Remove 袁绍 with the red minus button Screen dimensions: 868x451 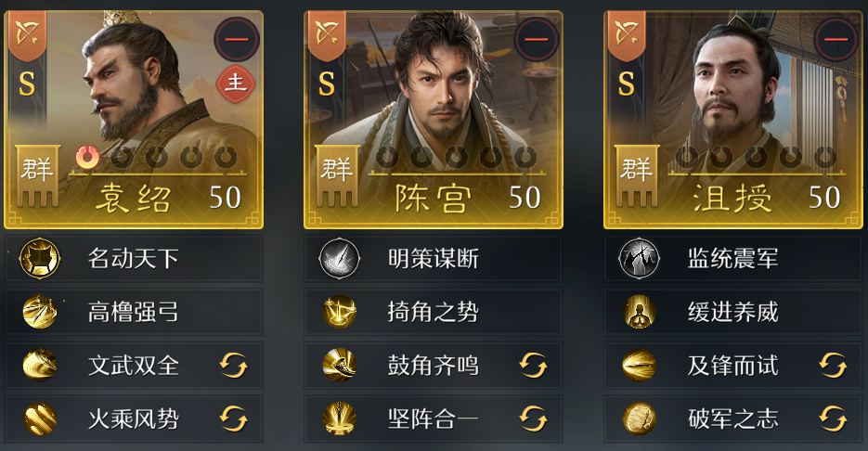tap(237, 39)
